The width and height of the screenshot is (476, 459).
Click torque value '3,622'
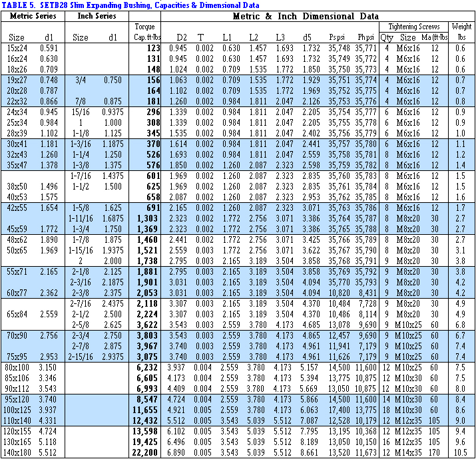pyautogui.click(x=147, y=325)
